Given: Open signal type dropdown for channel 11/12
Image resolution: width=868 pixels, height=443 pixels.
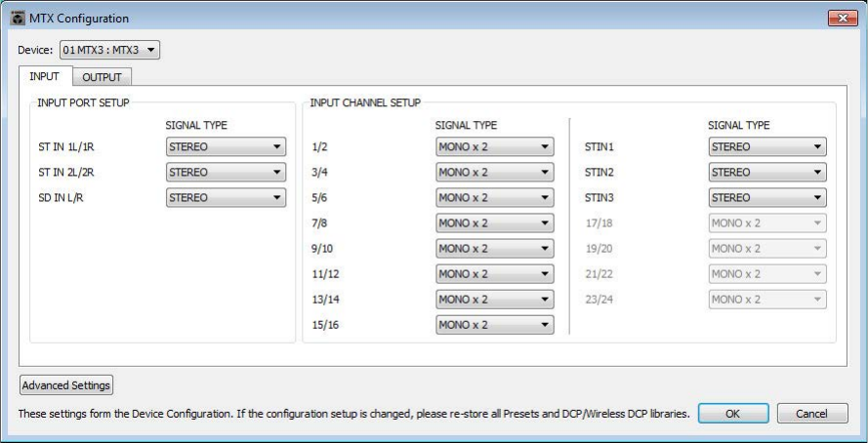Looking at the screenshot, I should coord(495,274).
